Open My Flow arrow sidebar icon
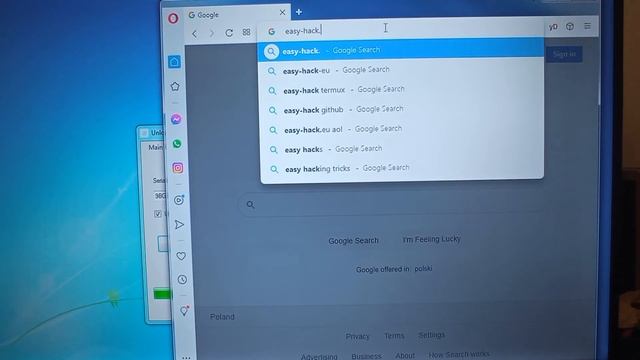The image size is (640, 360). [180, 224]
